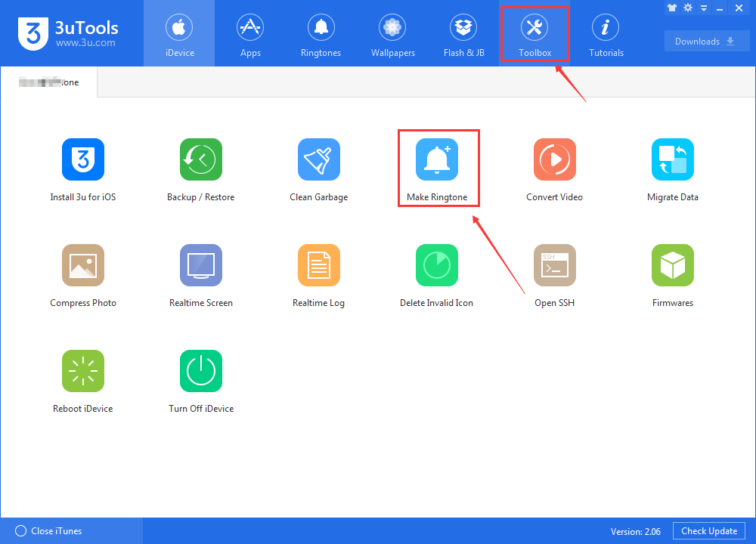
Task: Open Wallpapers section
Action: coord(392,34)
